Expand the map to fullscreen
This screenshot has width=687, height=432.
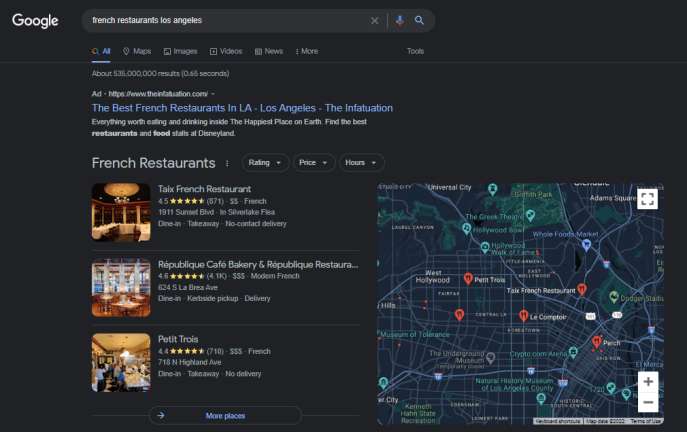coord(648,199)
